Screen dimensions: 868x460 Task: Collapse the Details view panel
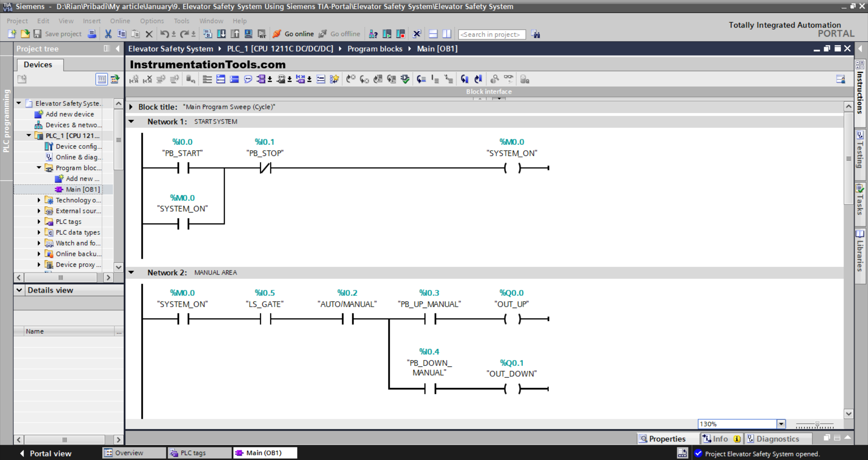click(x=19, y=290)
